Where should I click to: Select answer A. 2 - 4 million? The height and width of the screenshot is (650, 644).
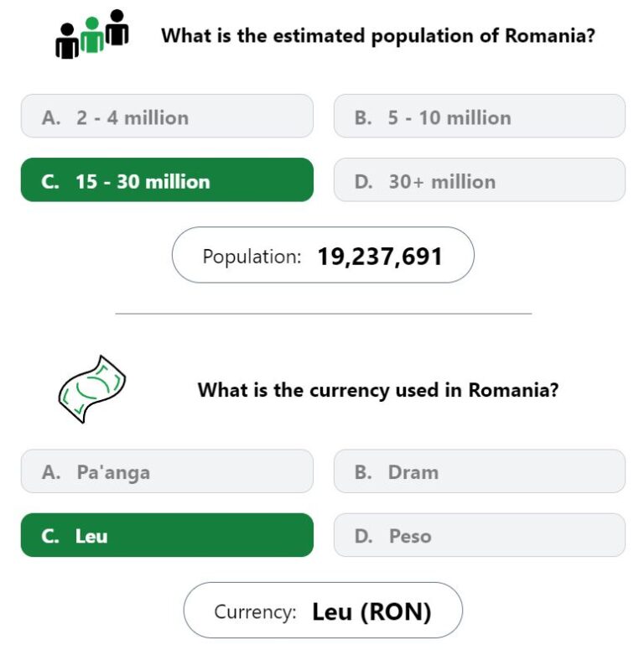click(167, 116)
